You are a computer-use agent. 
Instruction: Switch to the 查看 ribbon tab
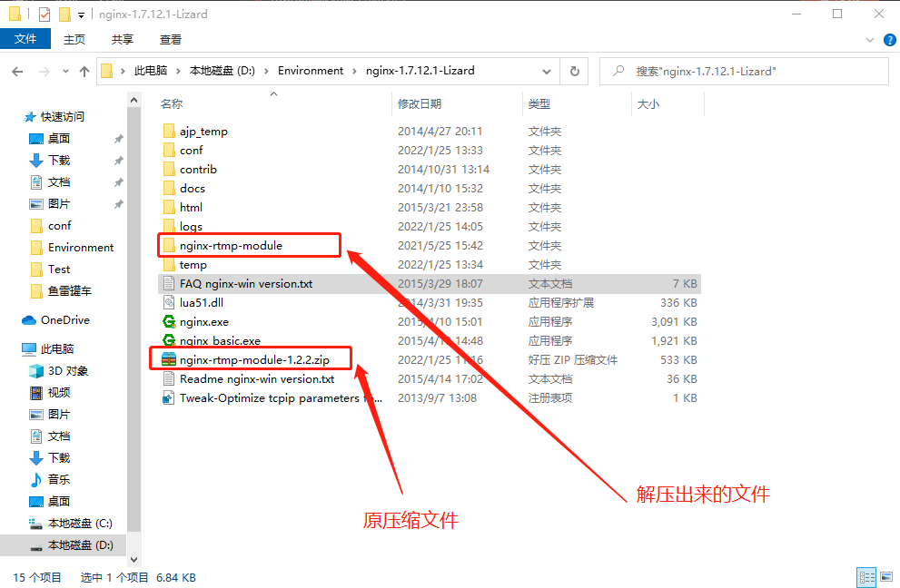171,40
